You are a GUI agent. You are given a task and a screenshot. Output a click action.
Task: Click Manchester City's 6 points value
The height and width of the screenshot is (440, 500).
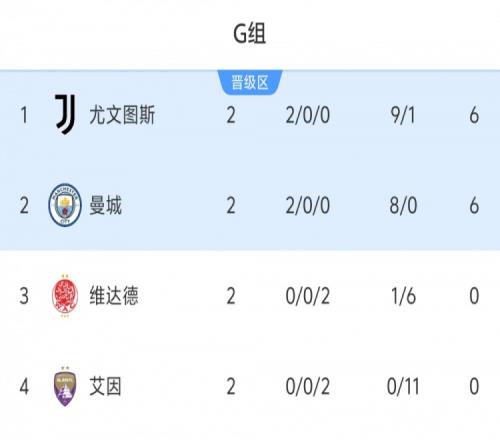pyautogui.click(x=474, y=205)
